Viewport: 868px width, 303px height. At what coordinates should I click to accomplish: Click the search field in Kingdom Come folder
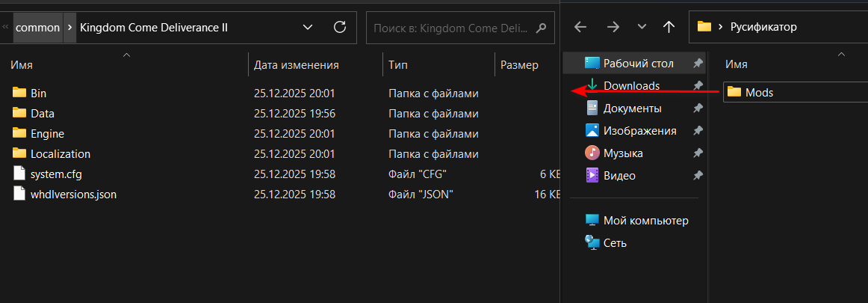pos(452,28)
